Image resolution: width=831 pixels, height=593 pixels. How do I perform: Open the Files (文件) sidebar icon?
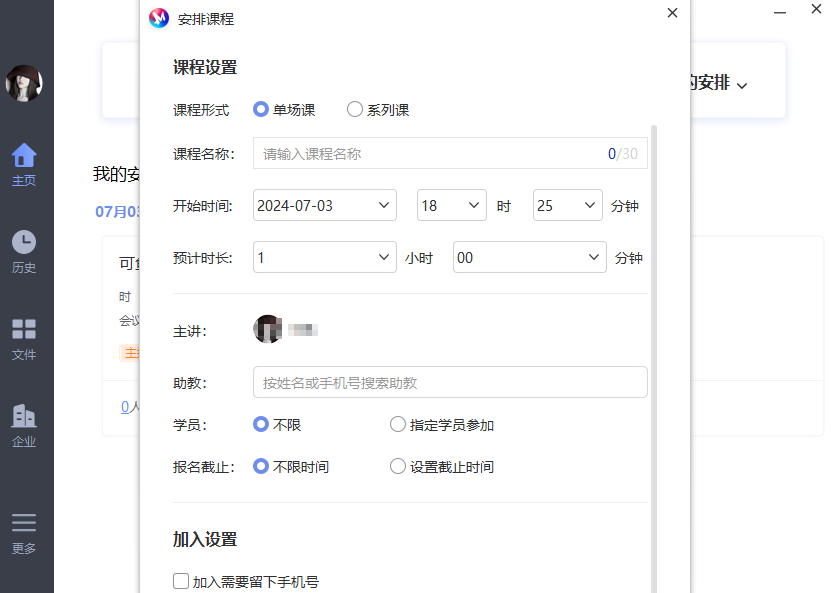(x=24, y=331)
